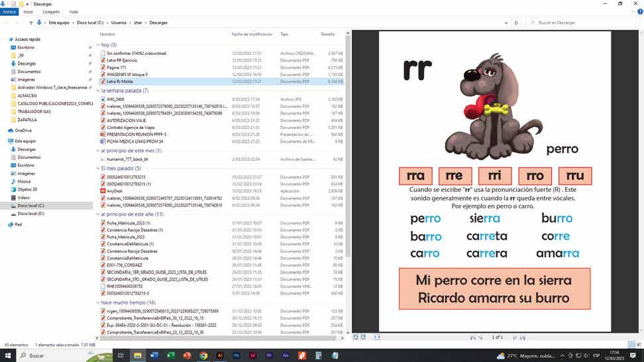Open Adobe Illustrator from the taskbar
The height and width of the screenshot is (362, 644).
220,355
